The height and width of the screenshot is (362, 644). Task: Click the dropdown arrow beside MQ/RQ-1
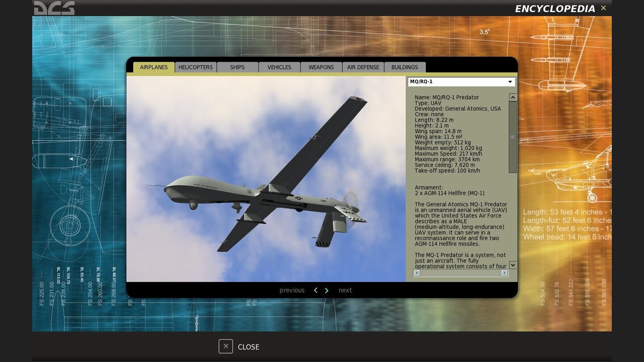[x=510, y=82]
